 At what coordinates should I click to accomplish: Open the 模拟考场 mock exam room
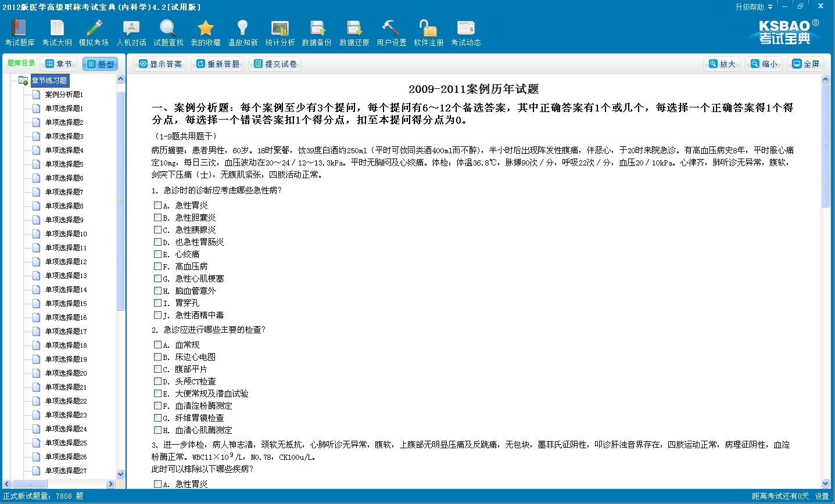coord(94,32)
